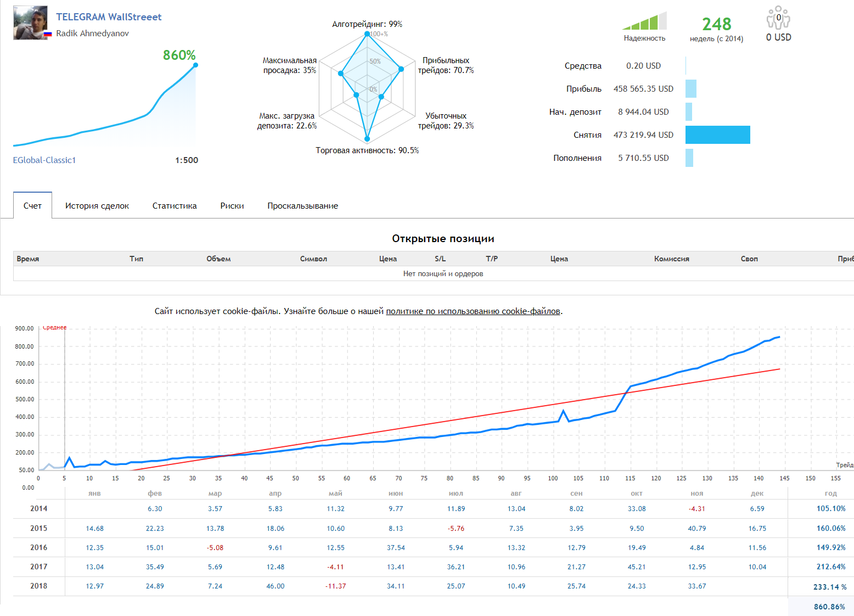Click the 2015 yearly total 160.06%
The image size is (854, 616).
coord(831,529)
